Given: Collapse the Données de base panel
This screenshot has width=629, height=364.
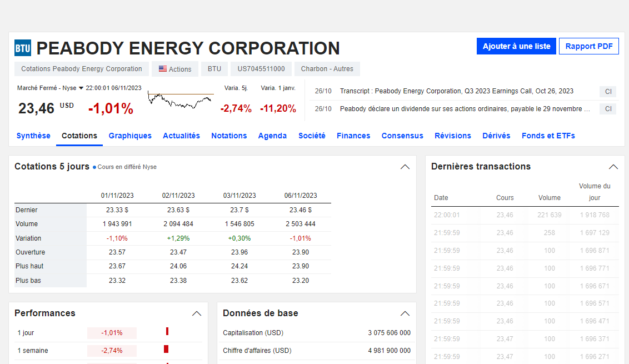Looking at the screenshot, I should [405, 313].
